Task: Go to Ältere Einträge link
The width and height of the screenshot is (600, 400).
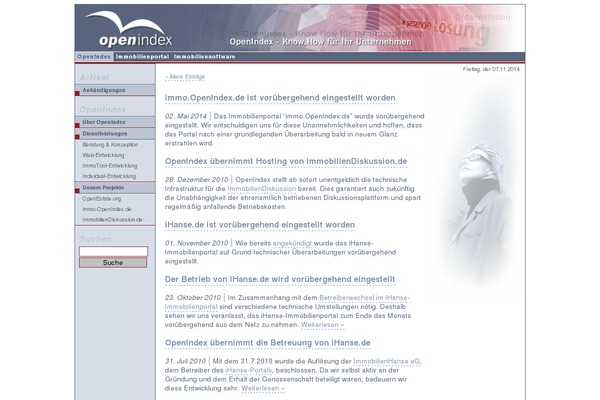Action: point(185,77)
